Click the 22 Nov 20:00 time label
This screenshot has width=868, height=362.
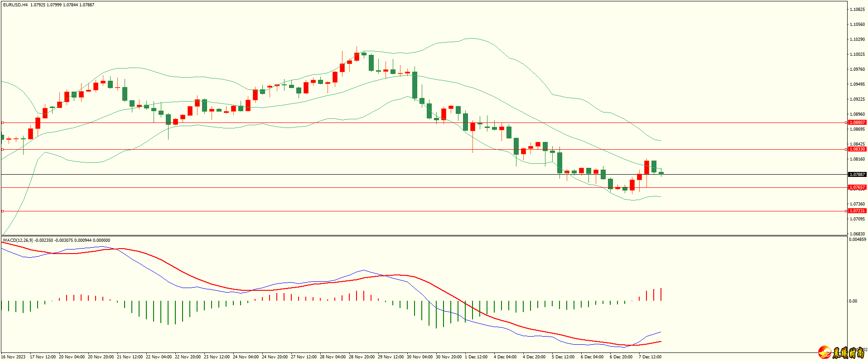(x=188, y=357)
